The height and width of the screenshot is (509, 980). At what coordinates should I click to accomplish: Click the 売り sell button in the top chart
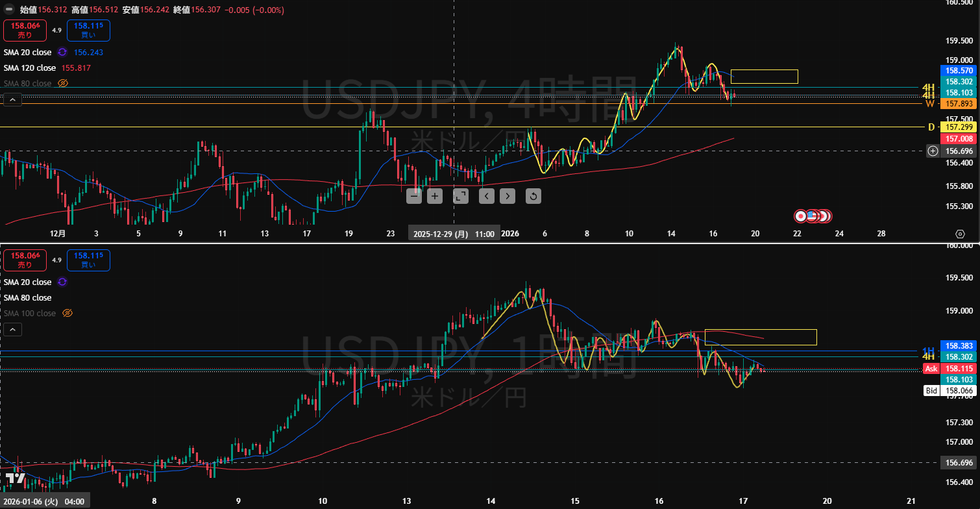(25, 31)
